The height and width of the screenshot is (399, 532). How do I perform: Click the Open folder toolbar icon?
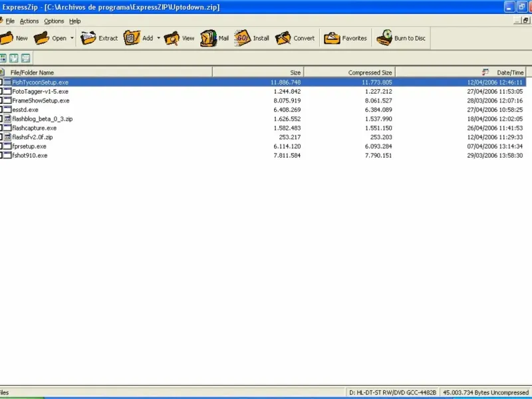point(42,38)
